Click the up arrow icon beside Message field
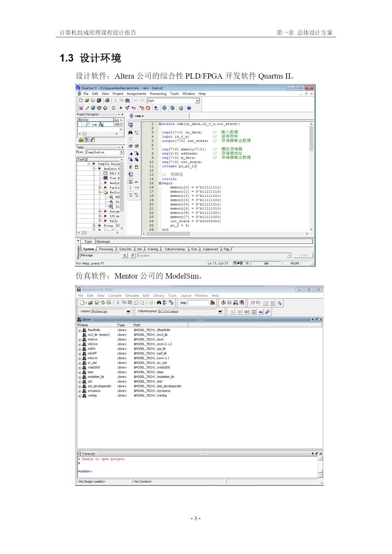Image resolution: width=392 pixels, height=554 pixels. point(125,255)
